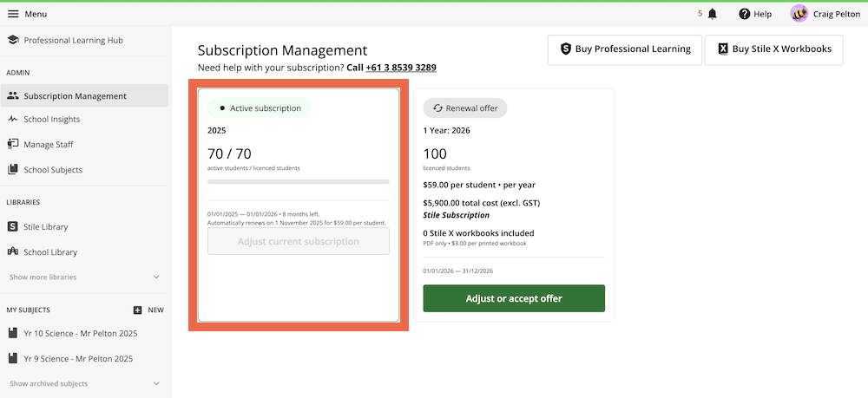The width and height of the screenshot is (868, 398).
Task: Click the Yr 10 Science book icon
Action: click(x=13, y=333)
